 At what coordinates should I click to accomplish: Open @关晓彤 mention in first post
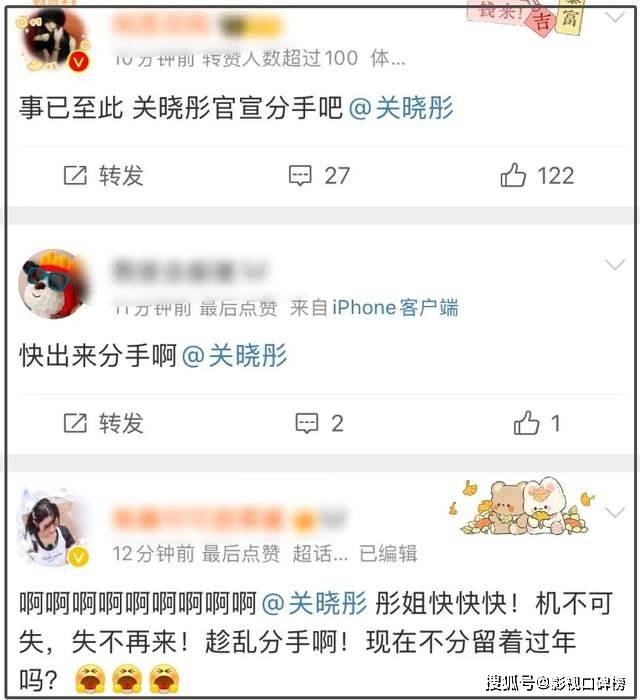click(x=401, y=108)
